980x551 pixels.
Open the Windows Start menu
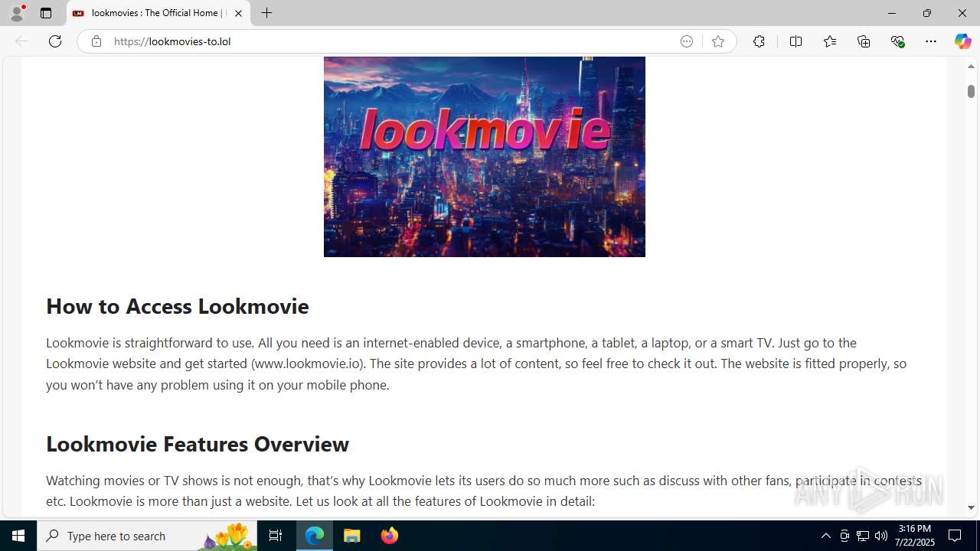(18, 536)
